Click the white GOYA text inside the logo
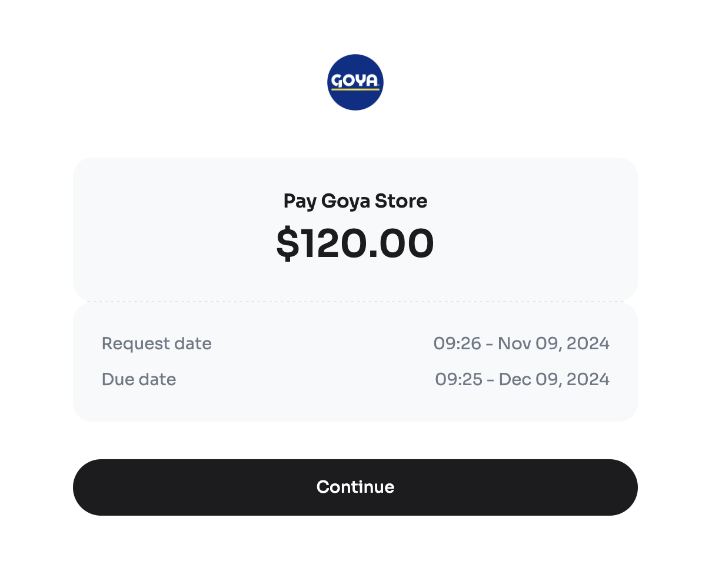 (x=355, y=81)
